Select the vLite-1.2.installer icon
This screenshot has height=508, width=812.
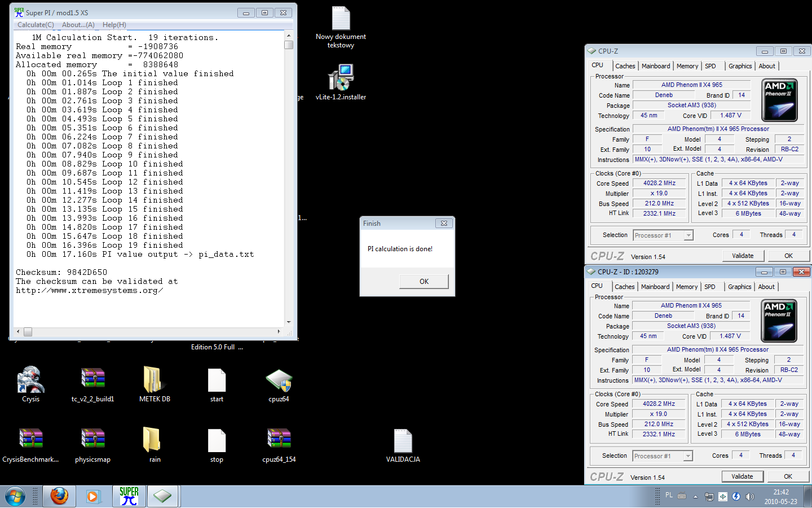pyautogui.click(x=341, y=77)
